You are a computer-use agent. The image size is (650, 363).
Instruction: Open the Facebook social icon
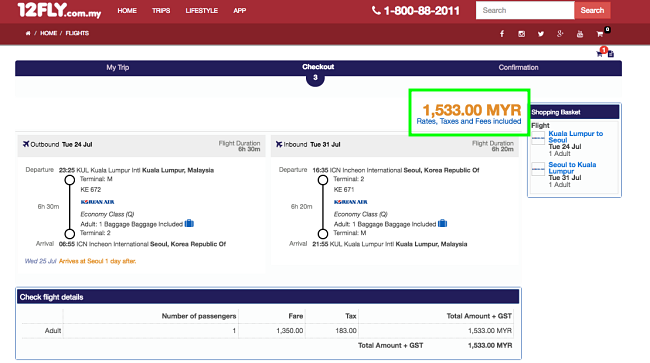[502, 34]
